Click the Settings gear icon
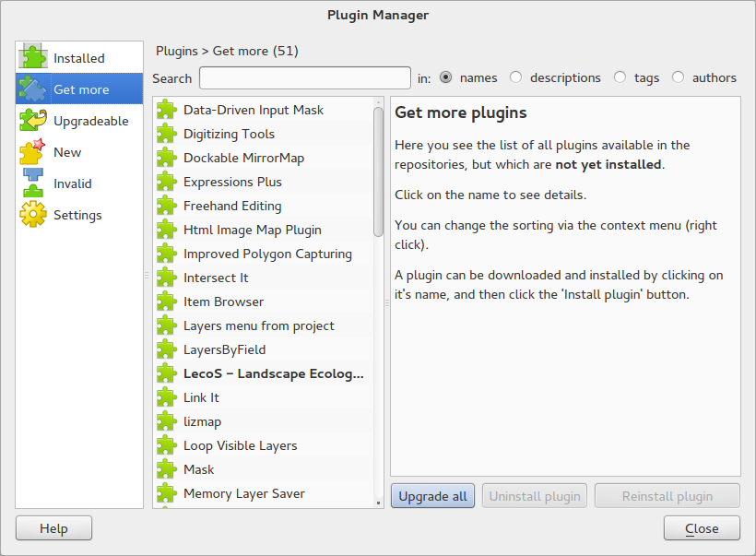The width and height of the screenshot is (756, 556). (x=33, y=215)
